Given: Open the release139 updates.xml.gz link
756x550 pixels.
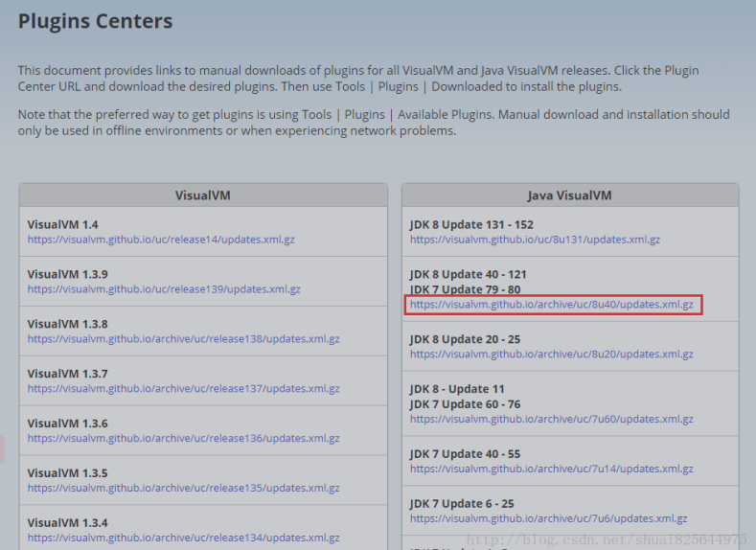Looking at the screenshot, I should (x=164, y=289).
